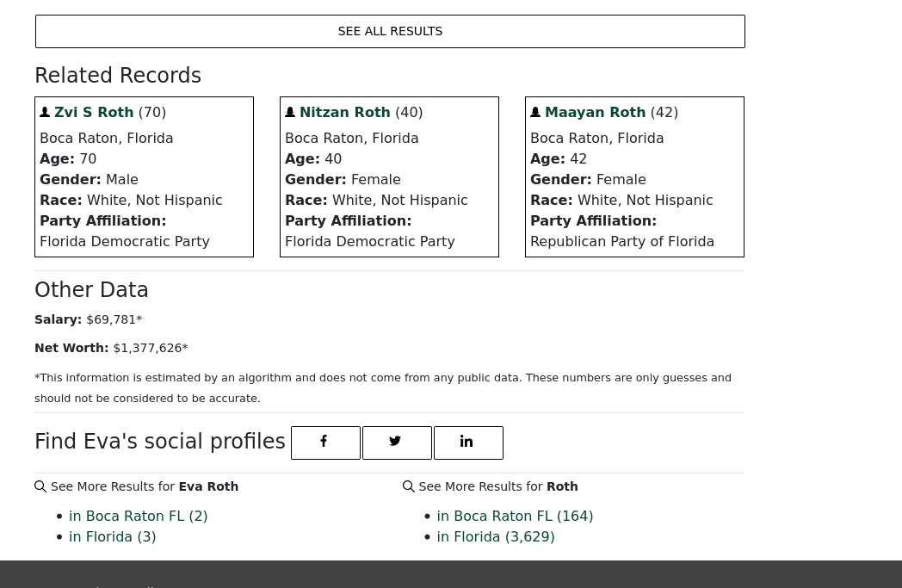Click person icon beside Zvi S Roth
The width and height of the screenshot is (902, 588).
tap(45, 112)
